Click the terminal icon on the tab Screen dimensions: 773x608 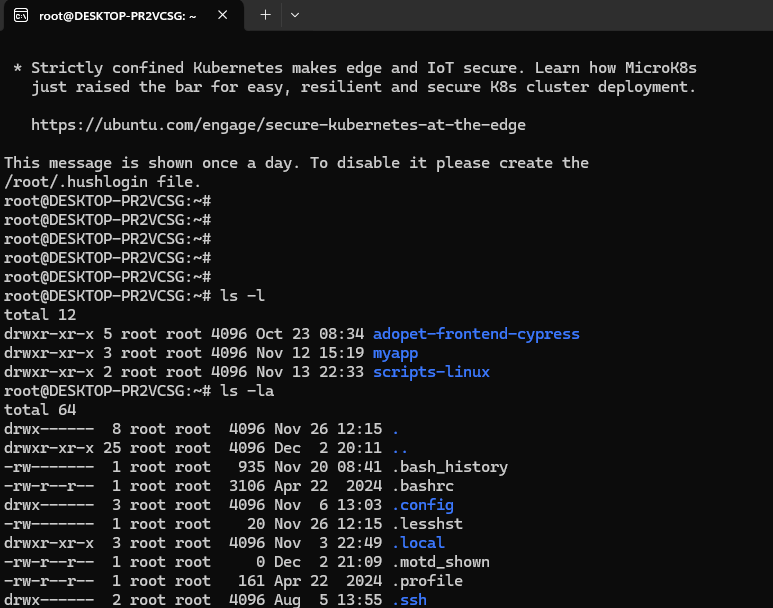point(19,16)
